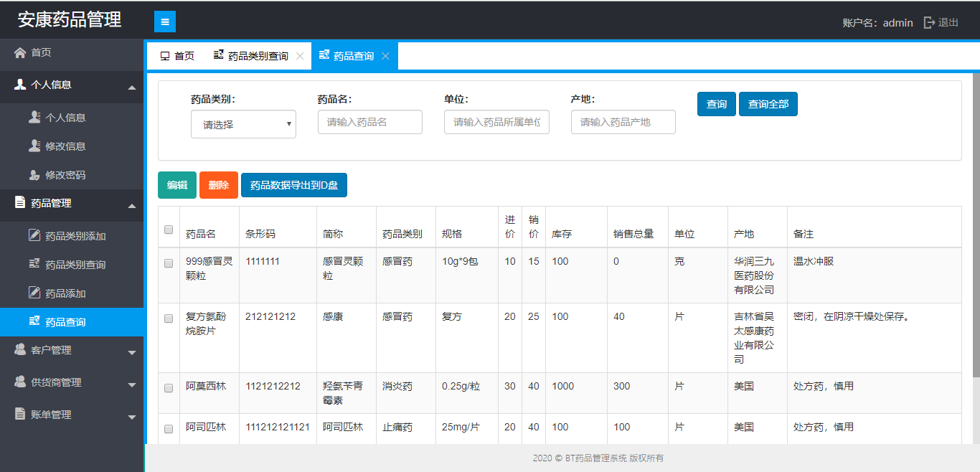Click the users icon beside 客户管理
Image resolution: width=980 pixels, height=472 pixels.
click(20, 349)
